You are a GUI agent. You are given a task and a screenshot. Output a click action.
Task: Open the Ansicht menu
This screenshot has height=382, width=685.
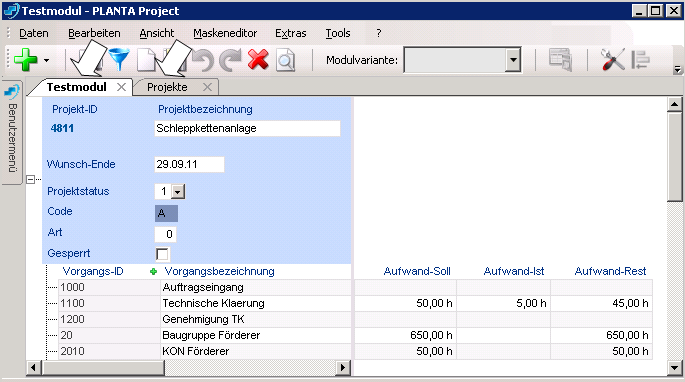click(157, 33)
